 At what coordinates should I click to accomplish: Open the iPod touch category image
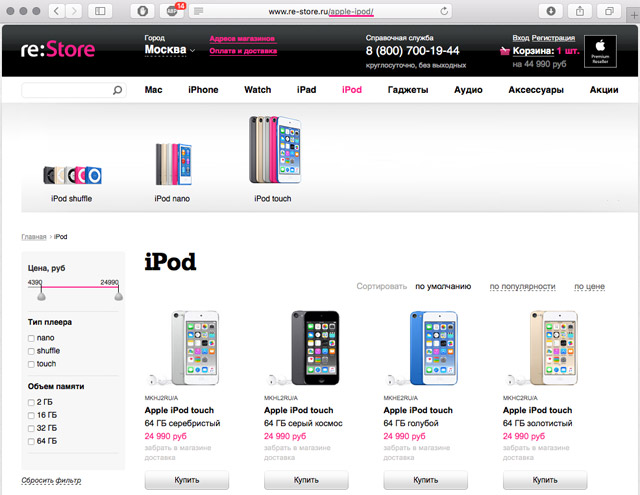coord(275,150)
